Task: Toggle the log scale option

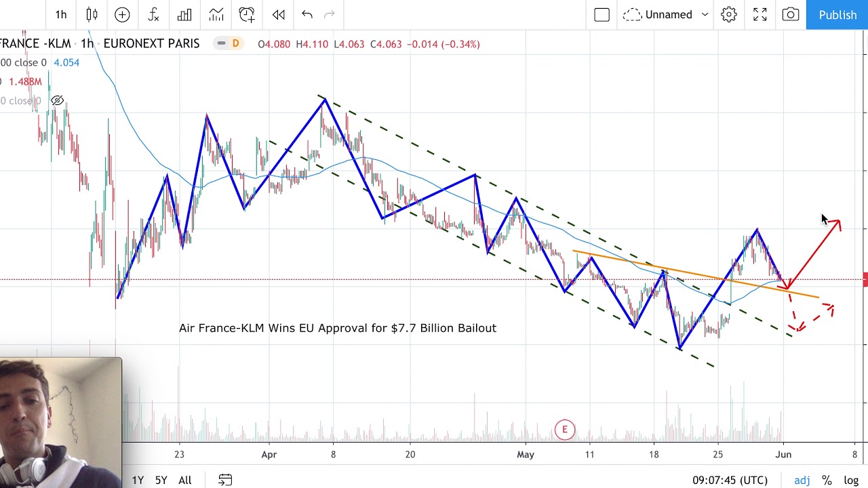Action: [851, 480]
